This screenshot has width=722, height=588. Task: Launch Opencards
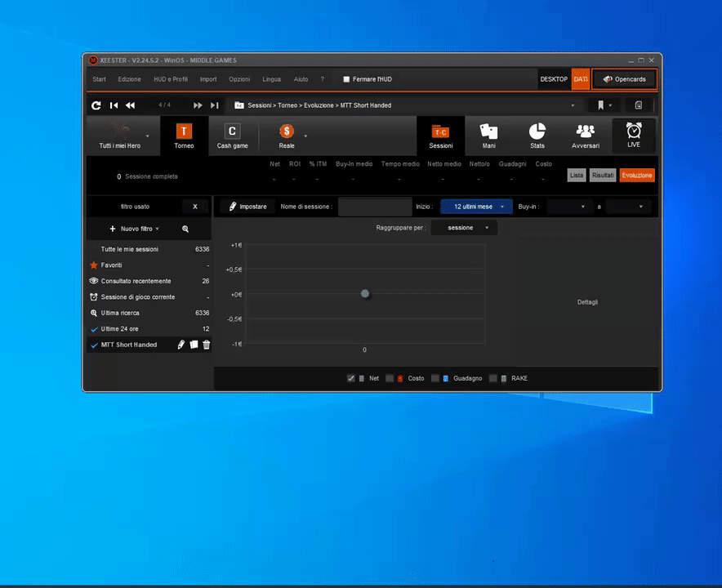pos(624,79)
